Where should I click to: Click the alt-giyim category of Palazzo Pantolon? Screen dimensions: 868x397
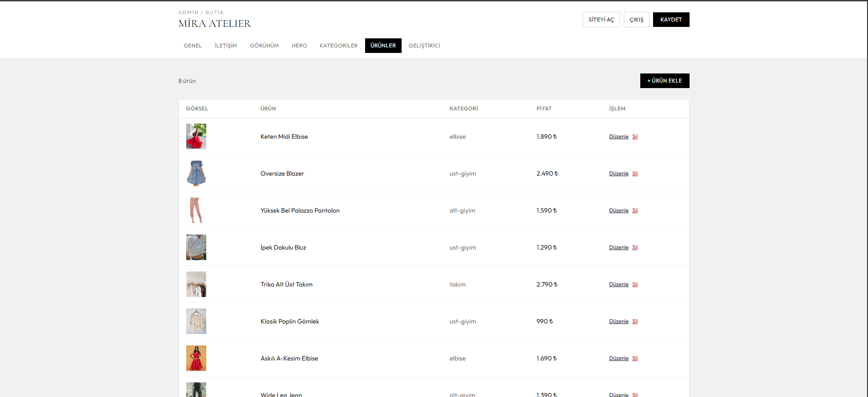pyautogui.click(x=462, y=210)
